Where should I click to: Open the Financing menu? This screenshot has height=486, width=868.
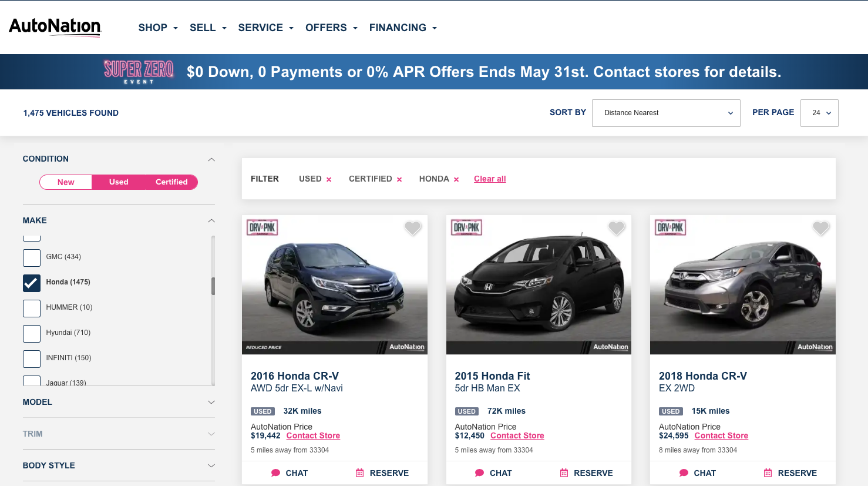click(x=403, y=28)
